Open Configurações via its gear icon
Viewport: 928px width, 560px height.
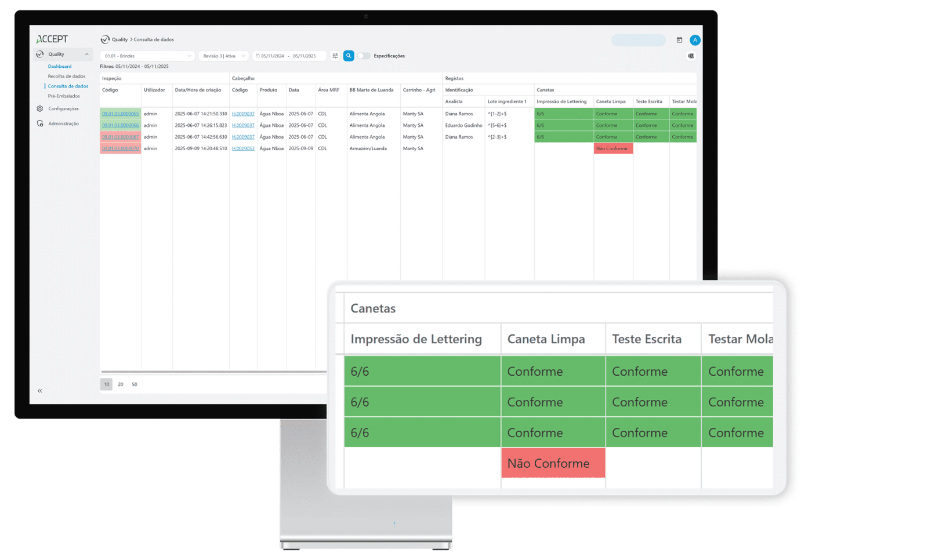point(39,108)
